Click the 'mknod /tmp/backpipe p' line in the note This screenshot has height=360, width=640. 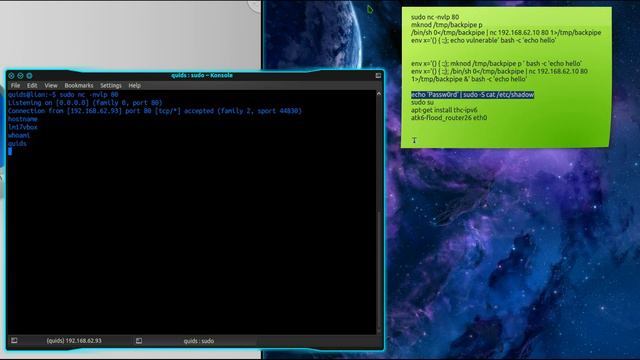447,25
